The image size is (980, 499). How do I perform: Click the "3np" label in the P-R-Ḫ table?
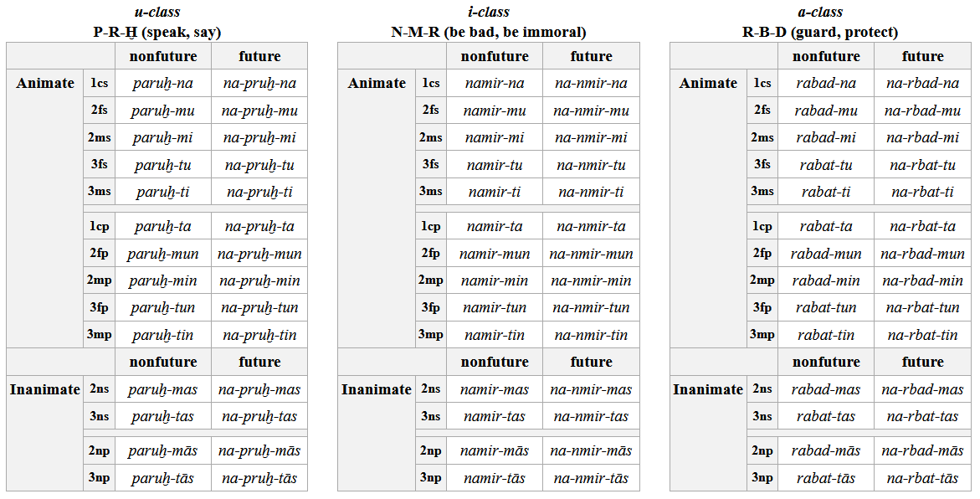(99, 478)
